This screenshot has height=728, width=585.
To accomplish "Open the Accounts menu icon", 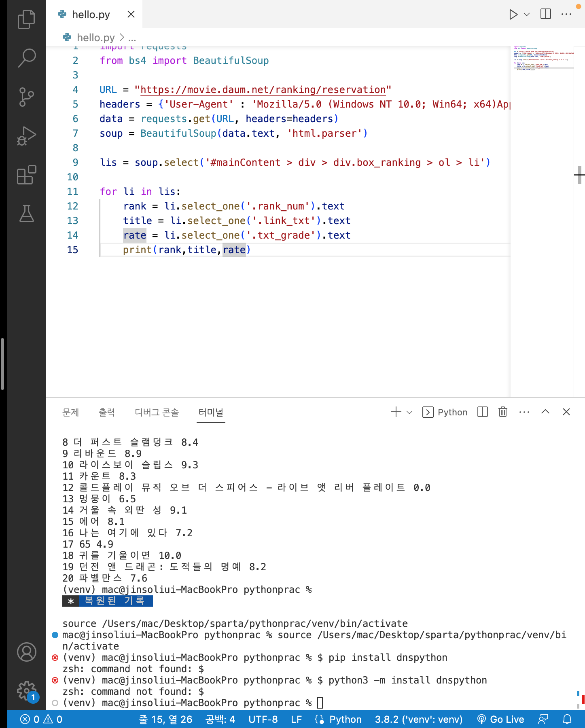I will point(27,652).
